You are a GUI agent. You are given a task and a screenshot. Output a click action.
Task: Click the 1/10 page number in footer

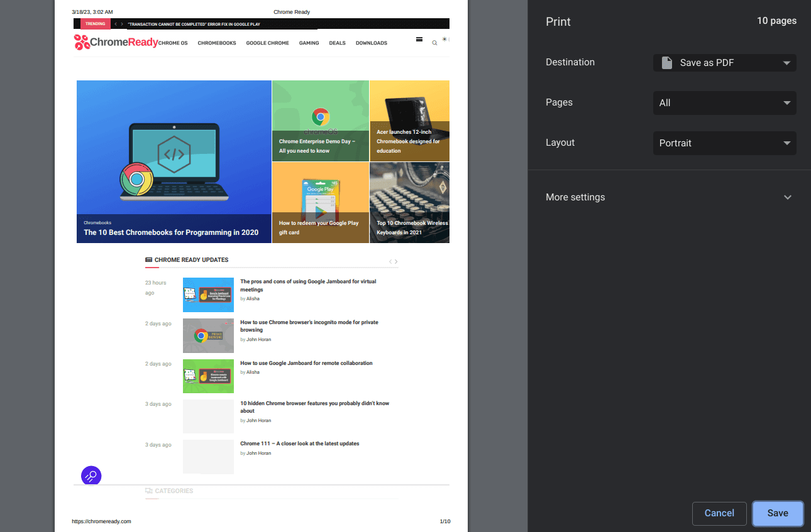click(x=445, y=521)
